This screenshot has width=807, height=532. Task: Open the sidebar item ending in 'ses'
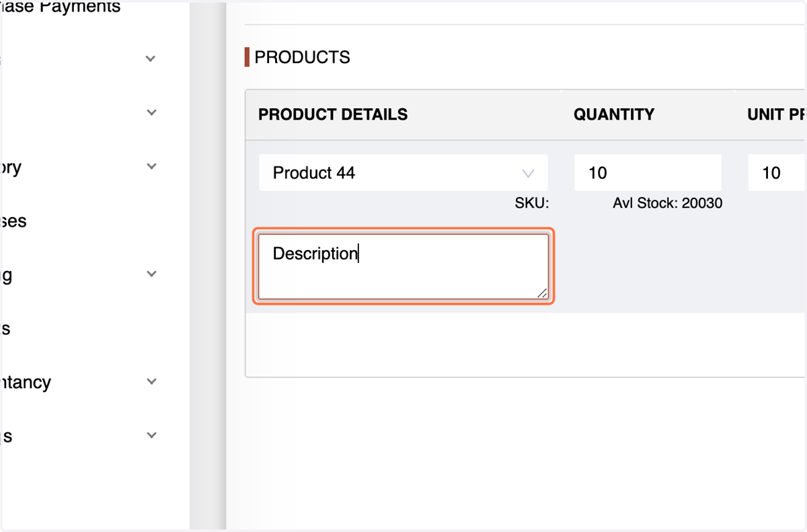tap(13, 221)
